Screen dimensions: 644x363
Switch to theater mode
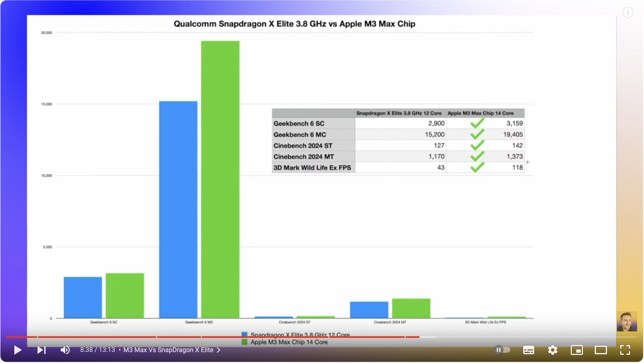click(601, 350)
